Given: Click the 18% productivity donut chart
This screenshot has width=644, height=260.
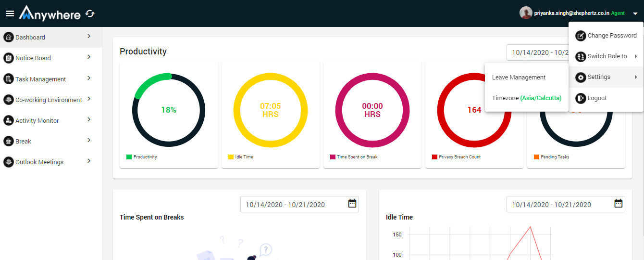Looking at the screenshot, I should (169, 110).
